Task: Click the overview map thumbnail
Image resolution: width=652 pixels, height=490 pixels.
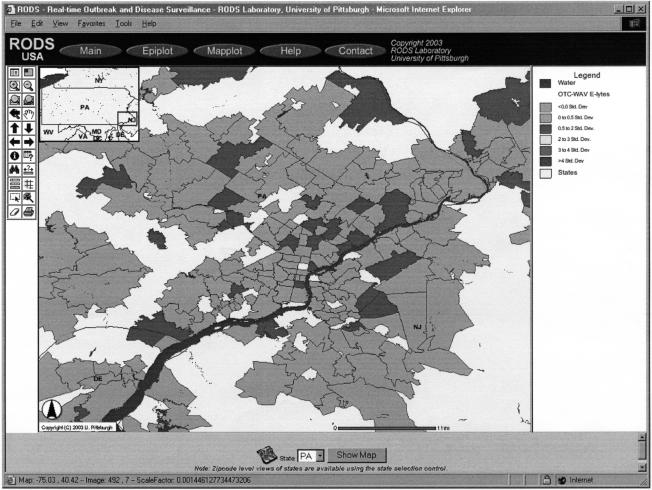Action: tap(89, 104)
